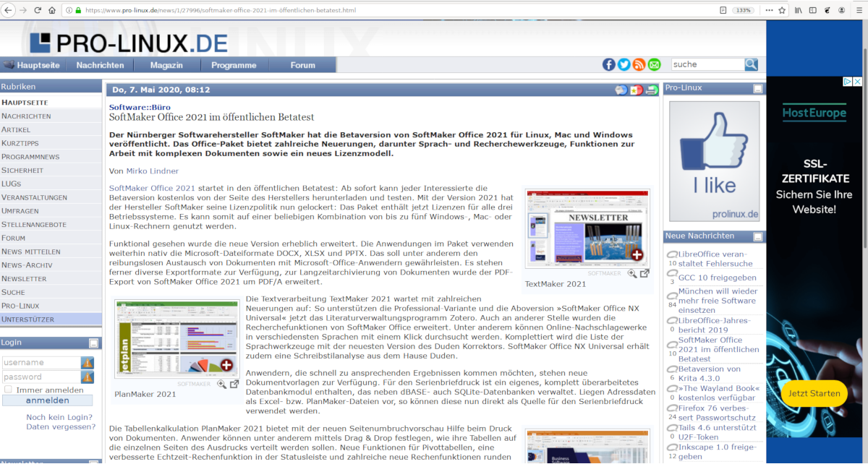
Task: Click the GNOME foot extension icon
Action: point(827,10)
